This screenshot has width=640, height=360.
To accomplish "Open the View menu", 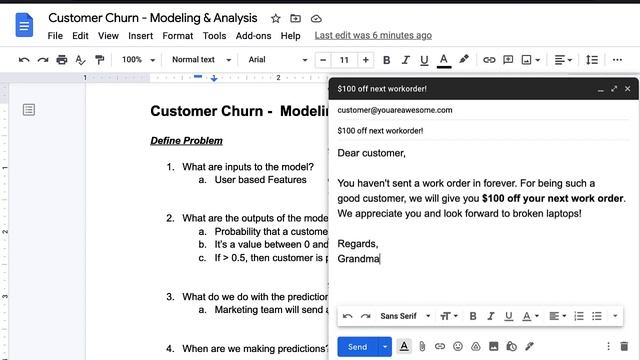I will [x=108, y=36].
